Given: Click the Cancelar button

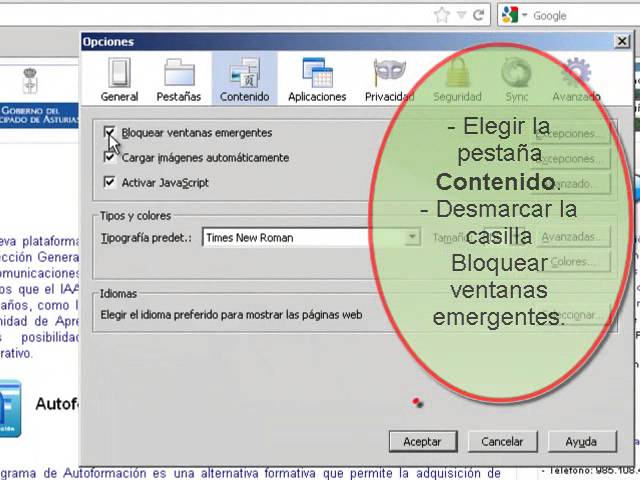Looking at the screenshot, I should pyautogui.click(x=502, y=442).
